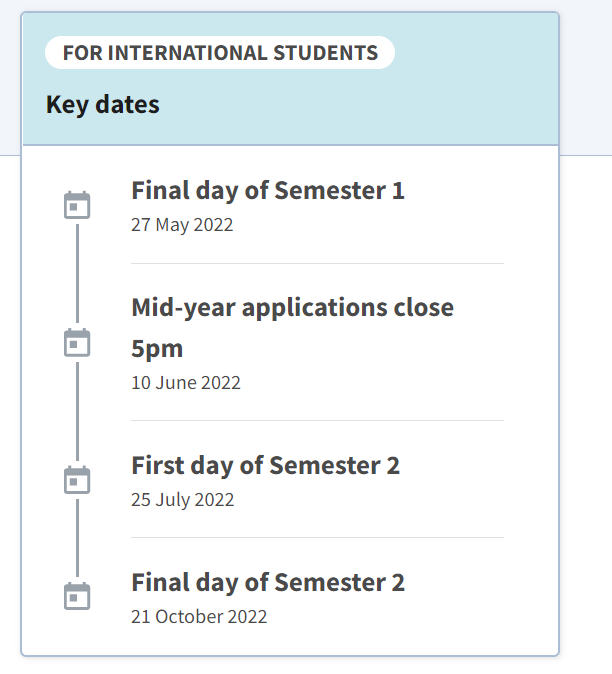Screen dimensions: 612x674
Task: Click the calendar icon next to First day of Semester 2
Action: pyautogui.click(x=77, y=480)
